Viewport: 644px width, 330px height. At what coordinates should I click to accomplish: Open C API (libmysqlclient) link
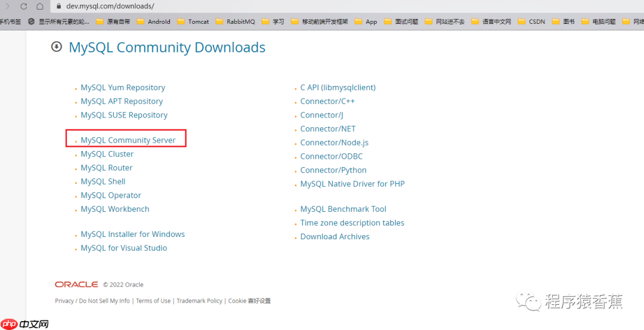point(338,88)
